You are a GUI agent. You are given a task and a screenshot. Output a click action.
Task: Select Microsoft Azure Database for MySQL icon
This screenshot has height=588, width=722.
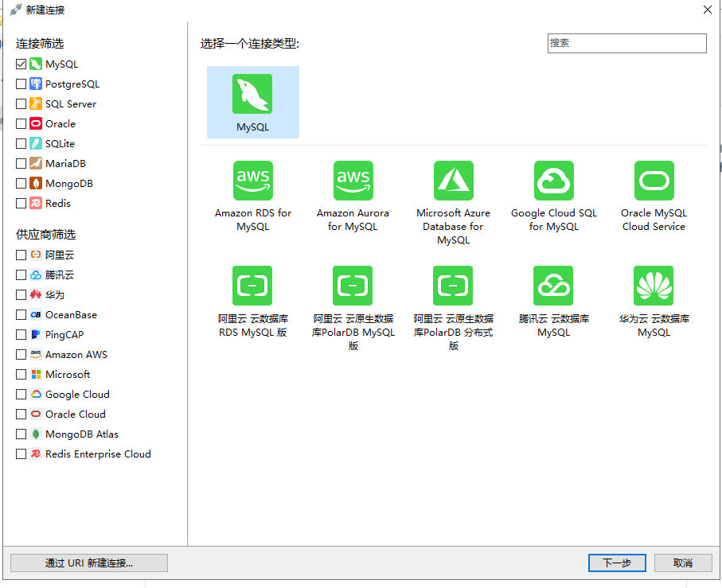click(454, 181)
